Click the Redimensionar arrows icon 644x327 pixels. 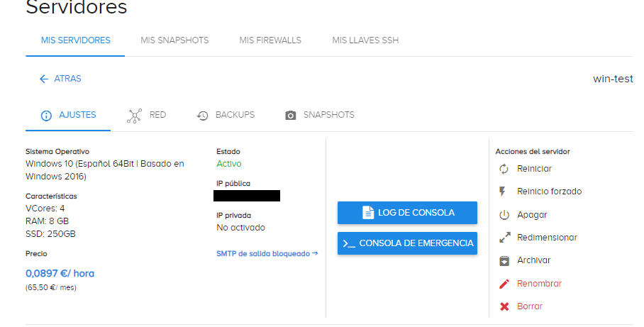point(505,238)
